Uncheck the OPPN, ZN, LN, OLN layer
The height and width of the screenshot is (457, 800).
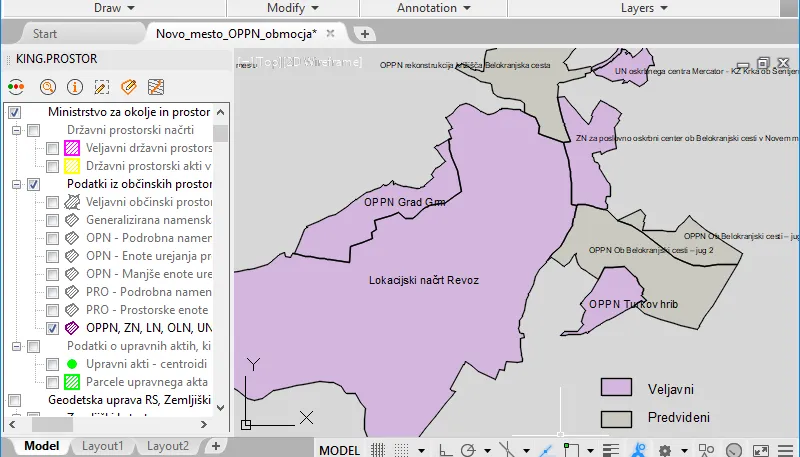pos(53,328)
